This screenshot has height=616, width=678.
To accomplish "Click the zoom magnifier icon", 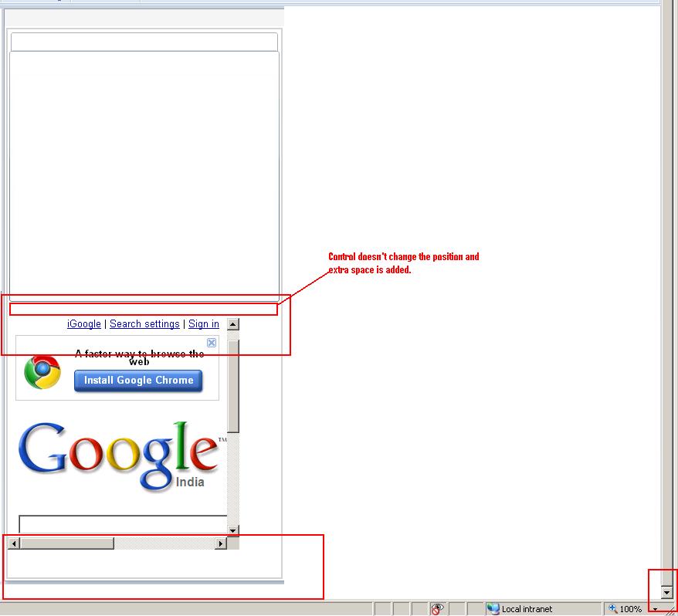I will 612,608.
